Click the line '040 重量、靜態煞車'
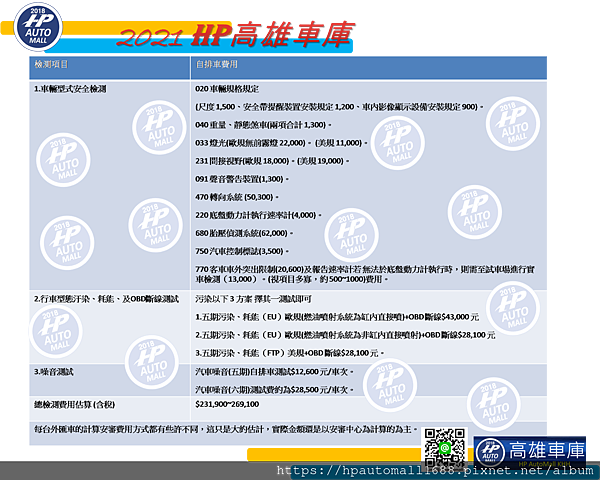 pyautogui.click(x=263, y=125)
